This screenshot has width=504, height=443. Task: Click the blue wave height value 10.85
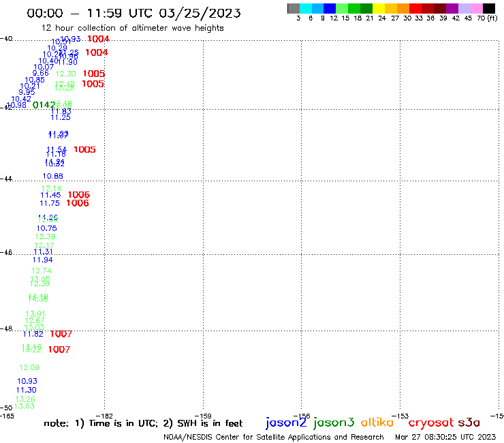coord(34,80)
